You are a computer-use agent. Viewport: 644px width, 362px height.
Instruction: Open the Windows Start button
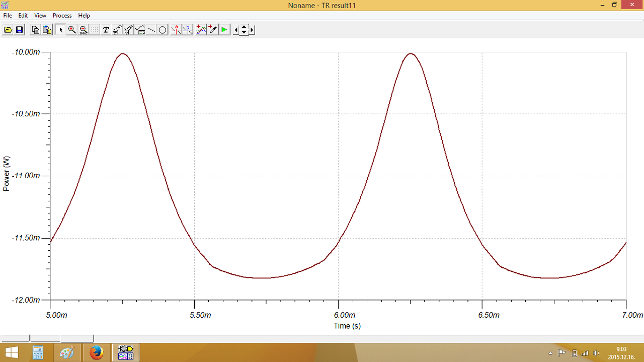11,352
